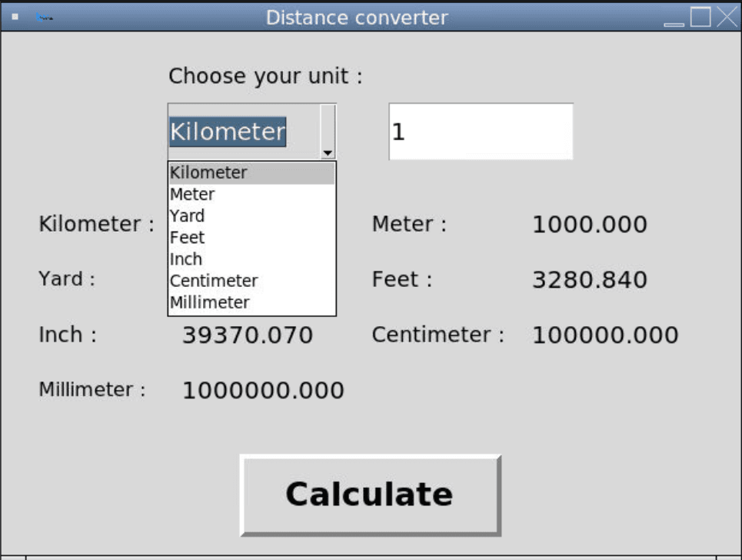This screenshot has height=560, width=742.
Task: Click the 'Yard :' result label
Action: click(x=67, y=278)
